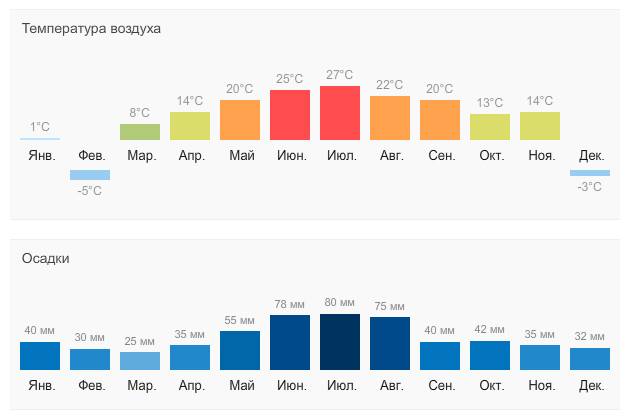Click the July 80 мм precipitation bar
Viewport: 630px width, 420px height.
[x=340, y=342]
